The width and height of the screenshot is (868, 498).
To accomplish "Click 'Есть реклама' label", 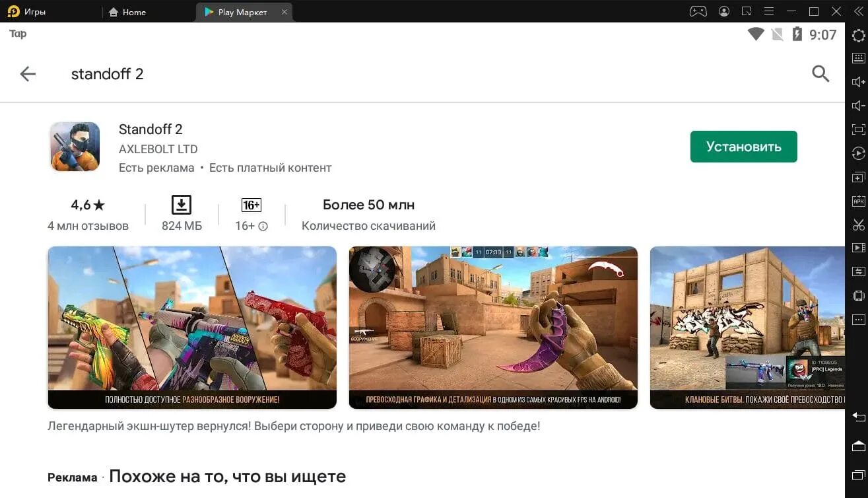I will click(x=156, y=168).
